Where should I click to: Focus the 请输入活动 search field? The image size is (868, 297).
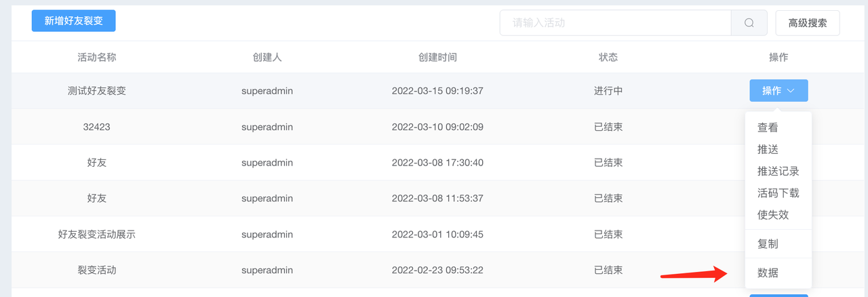click(615, 22)
